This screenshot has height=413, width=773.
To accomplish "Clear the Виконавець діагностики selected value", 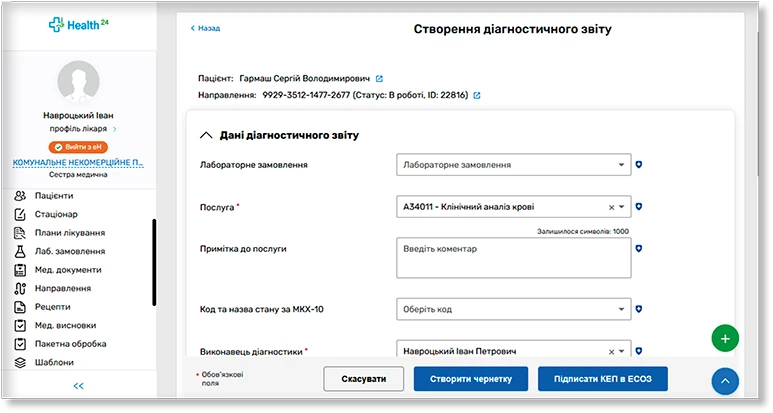I will [x=611, y=352].
